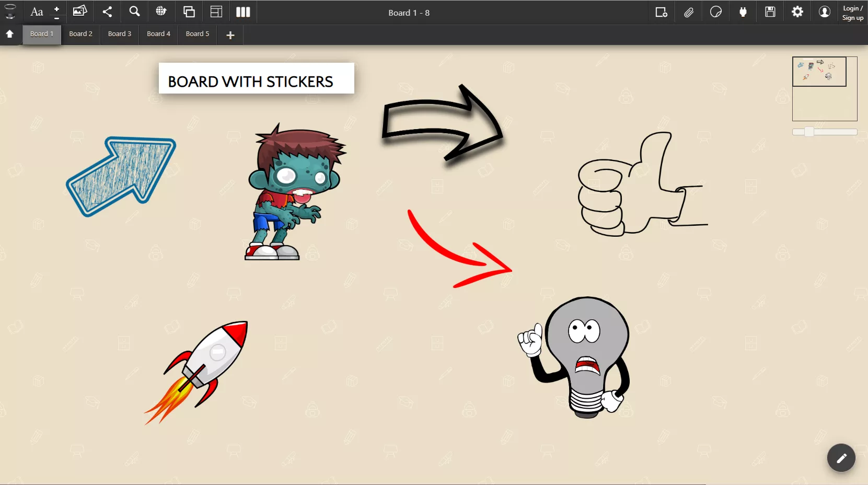Viewport: 868px width, 485px height.
Task: Open the magnifying glass search tool
Action: (134, 11)
